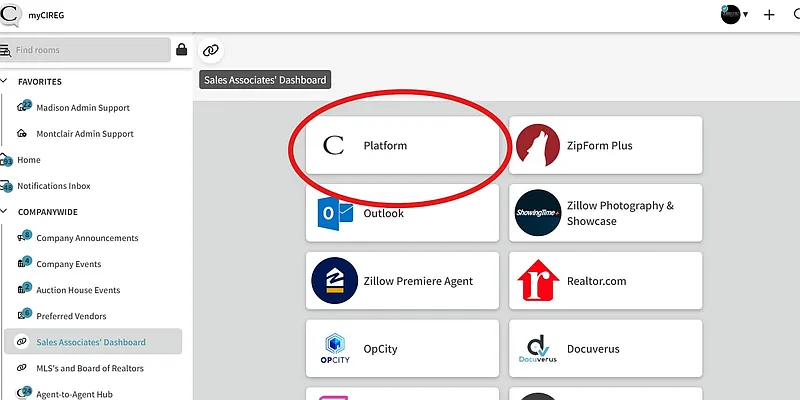Viewport: 800px width, 400px height.
Task: Open the ShowingTime Zillow Photography tile
Action: pyautogui.click(x=604, y=213)
